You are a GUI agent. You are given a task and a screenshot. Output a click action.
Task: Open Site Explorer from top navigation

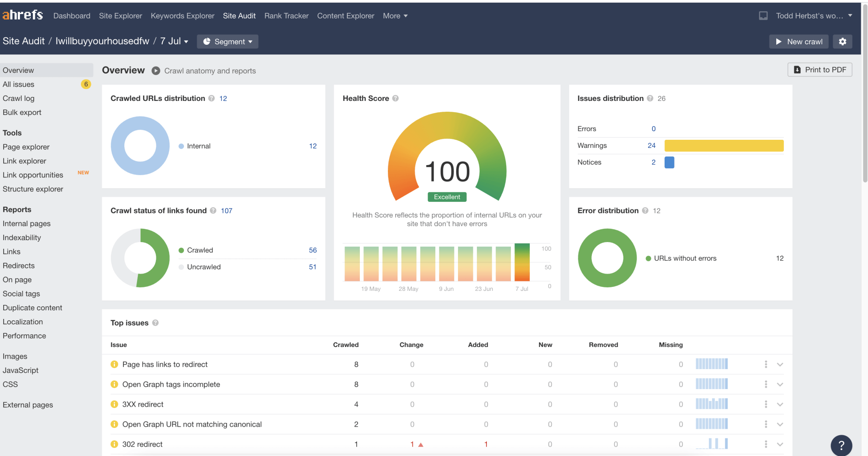(x=121, y=16)
